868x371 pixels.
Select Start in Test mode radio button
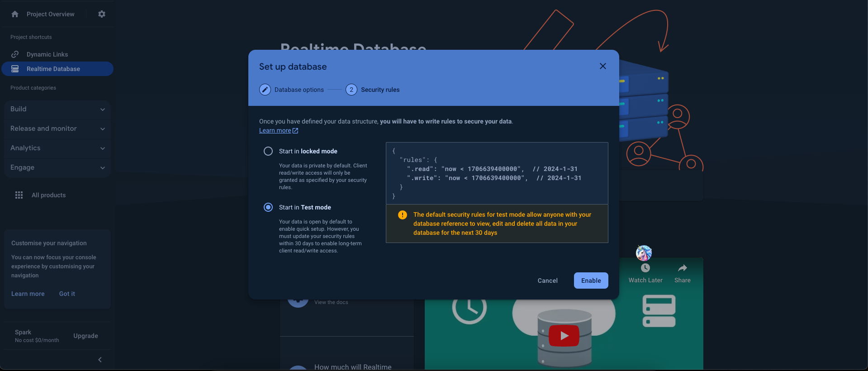268,207
